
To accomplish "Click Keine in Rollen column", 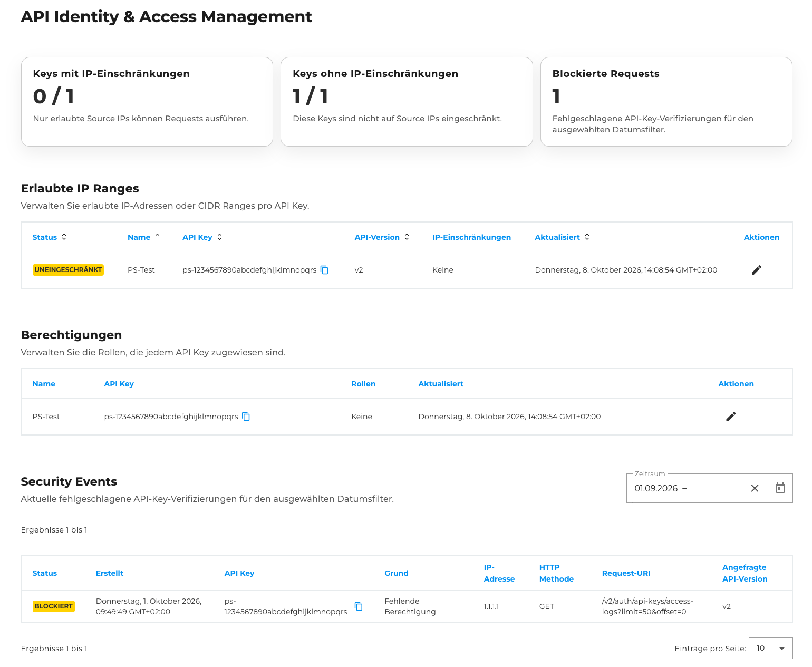I will click(362, 417).
